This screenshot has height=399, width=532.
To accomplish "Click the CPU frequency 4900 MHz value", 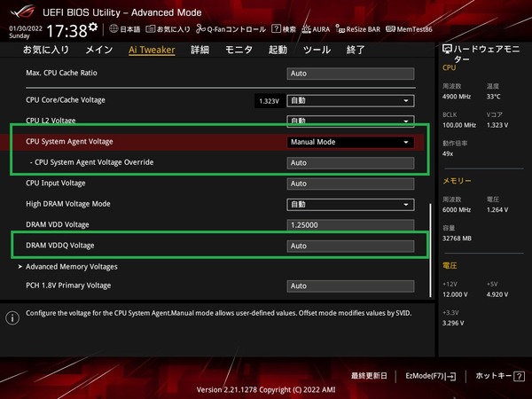I will [x=457, y=97].
